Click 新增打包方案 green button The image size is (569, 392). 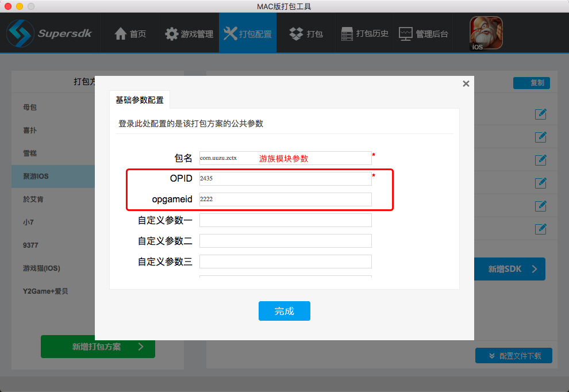[x=98, y=347]
